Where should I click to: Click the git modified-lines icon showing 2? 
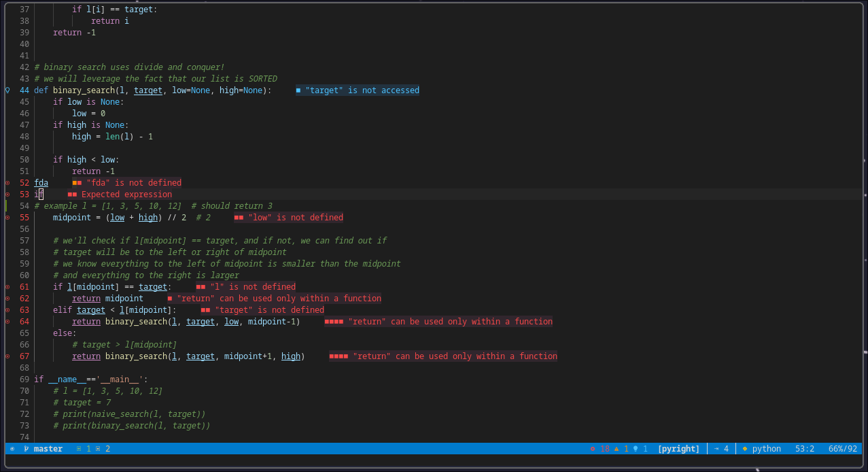[x=98, y=449]
